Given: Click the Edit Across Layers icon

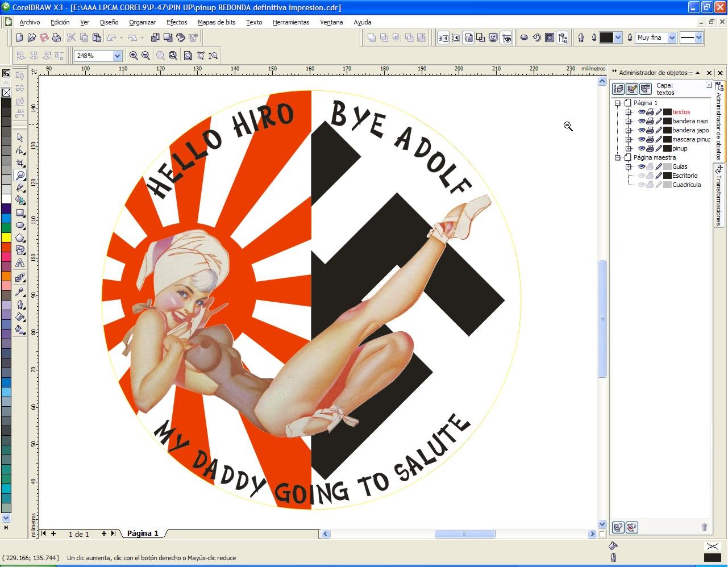Looking at the screenshot, I should 632,89.
